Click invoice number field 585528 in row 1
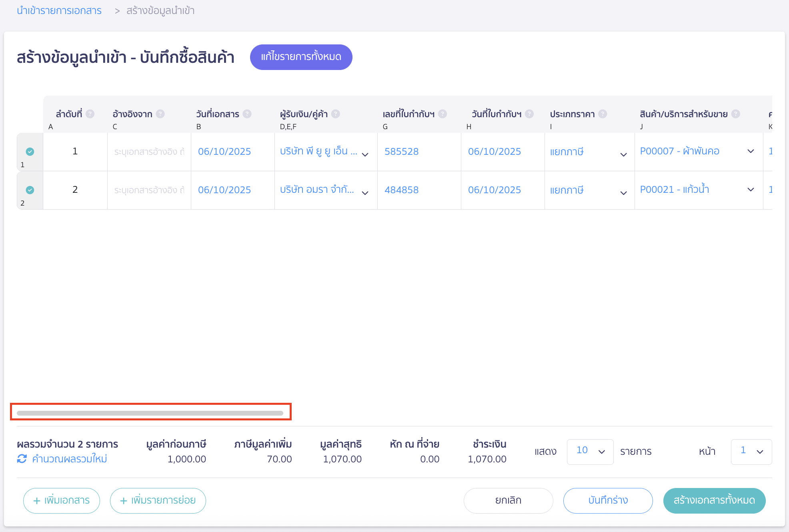The width and height of the screenshot is (789, 532). click(401, 152)
